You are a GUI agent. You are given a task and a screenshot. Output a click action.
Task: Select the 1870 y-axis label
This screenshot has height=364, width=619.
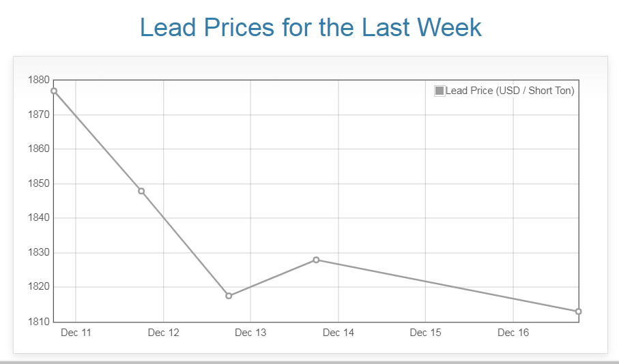pos(38,115)
